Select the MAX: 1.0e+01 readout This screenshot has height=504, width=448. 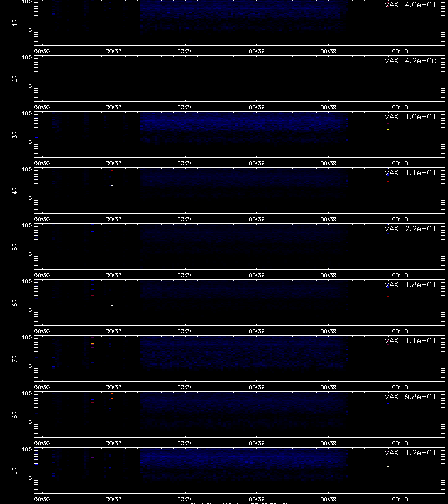(410, 116)
